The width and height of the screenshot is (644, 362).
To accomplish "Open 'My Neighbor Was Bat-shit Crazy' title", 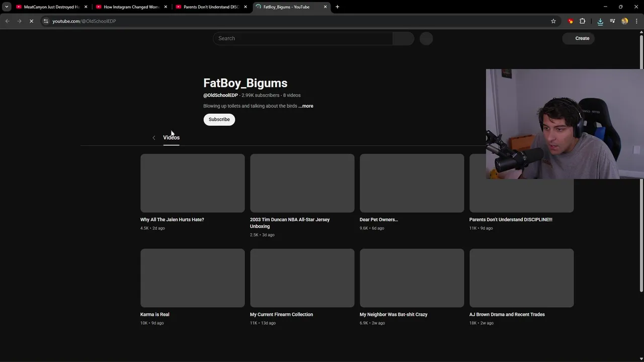I will [x=393, y=315].
